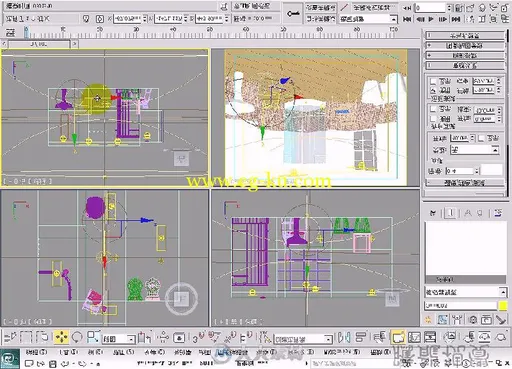The height and width of the screenshot is (369, 512).
Task: Open the Mini Curve Editor icon beside timeline
Action: [x=10, y=33]
